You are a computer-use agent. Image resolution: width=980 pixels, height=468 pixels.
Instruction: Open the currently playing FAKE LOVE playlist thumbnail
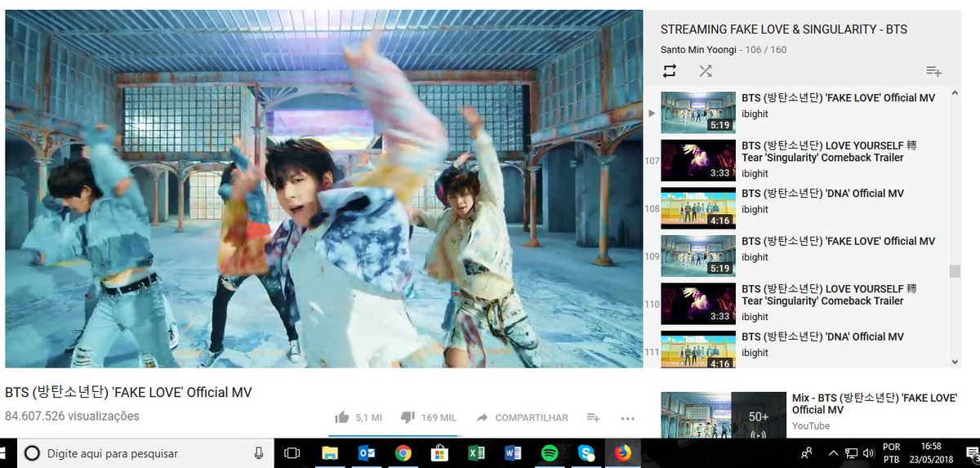[698, 112]
